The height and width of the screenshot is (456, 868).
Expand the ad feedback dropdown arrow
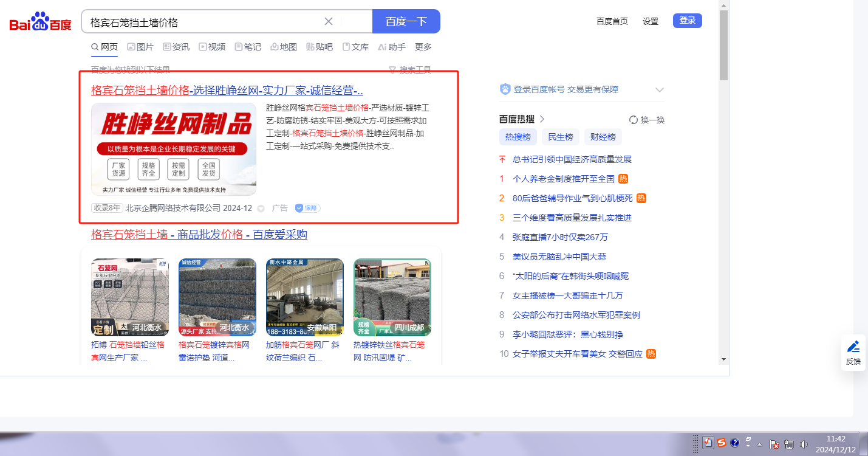tap(261, 209)
